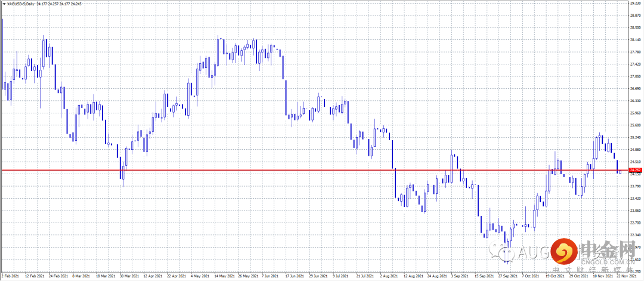Click the 28.140 price axis label
The height and width of the screenshot is (281, 644).
click(x=637, y=40)
